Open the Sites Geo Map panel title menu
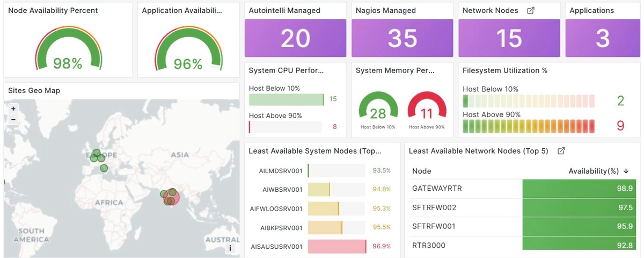Image resolution: width=644 pixels, height=258 pixels. [34, 91]
